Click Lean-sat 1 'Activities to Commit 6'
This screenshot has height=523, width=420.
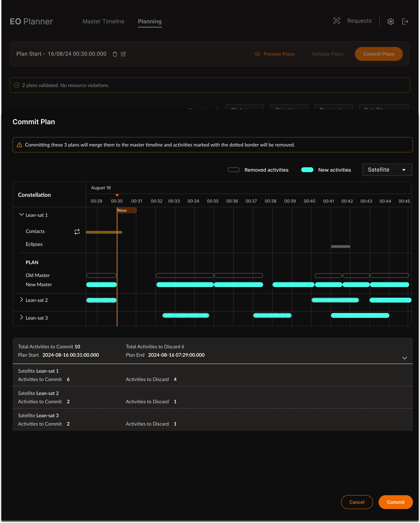tap(44, 379)
